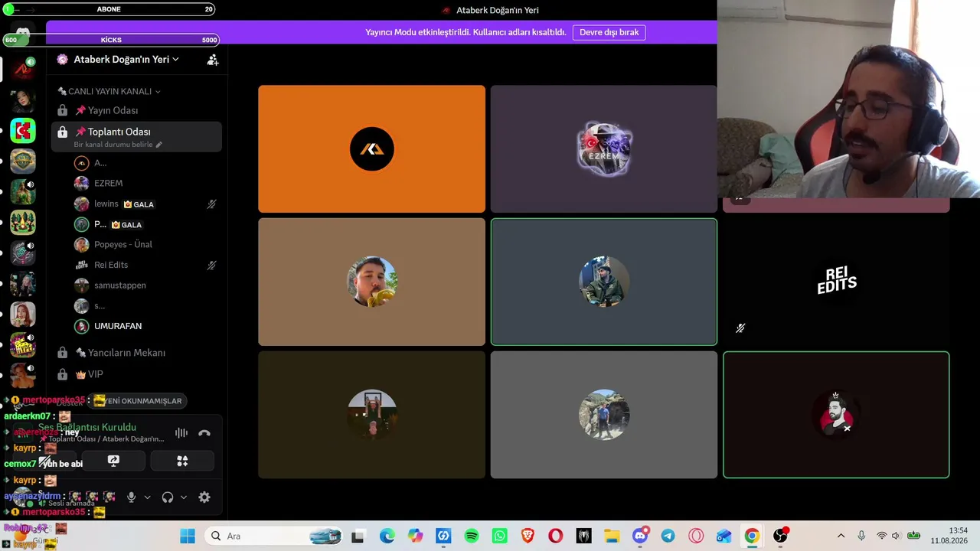The width and height of the screenshot is (980, 551).
Task: Expand headphone output options arrow
Action: pos(184,497)
